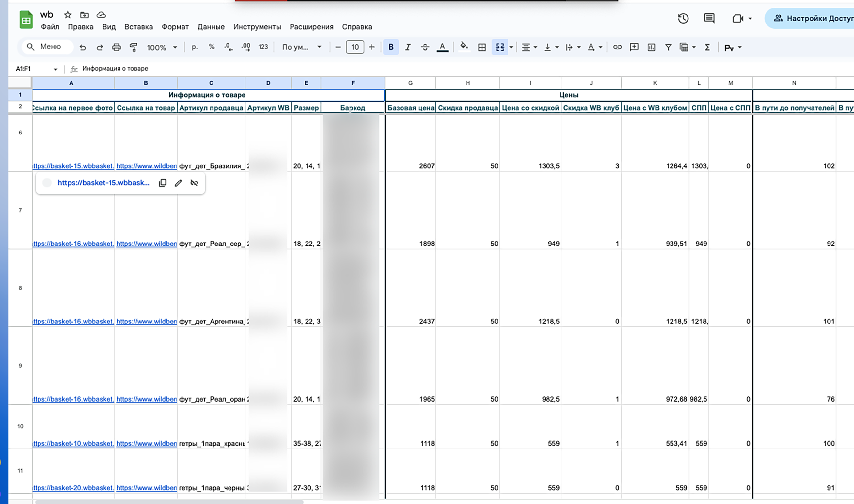The height and width of the screenshot is (504, 854).
Task: Open the Инструменты menu
Action: coord(257,27)
